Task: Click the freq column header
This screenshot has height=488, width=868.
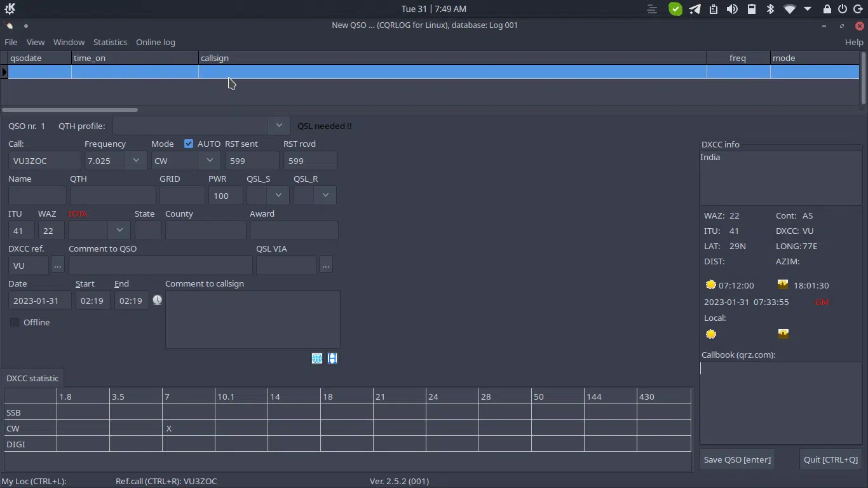Action: tap(738, 58)
